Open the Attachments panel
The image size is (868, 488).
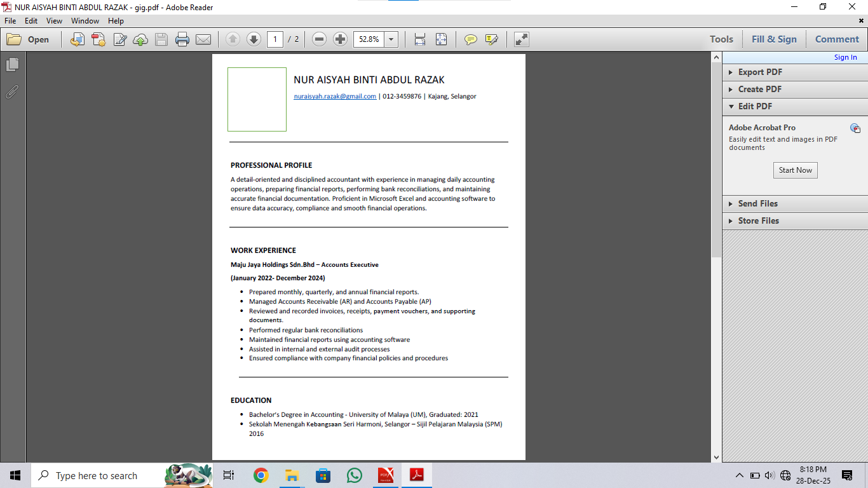pos(12,92)
